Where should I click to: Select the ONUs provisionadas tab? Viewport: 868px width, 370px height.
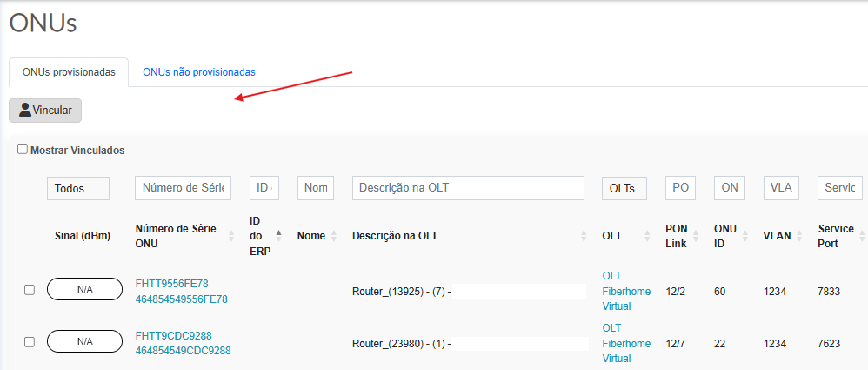(x=69, y=72)
